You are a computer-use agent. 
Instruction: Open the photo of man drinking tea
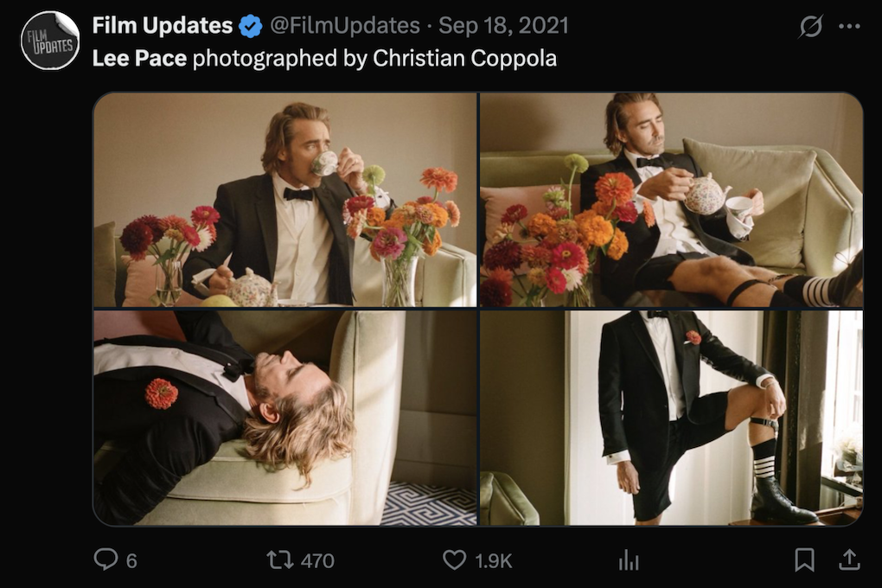pyautogui.click(x=284, y=200)
